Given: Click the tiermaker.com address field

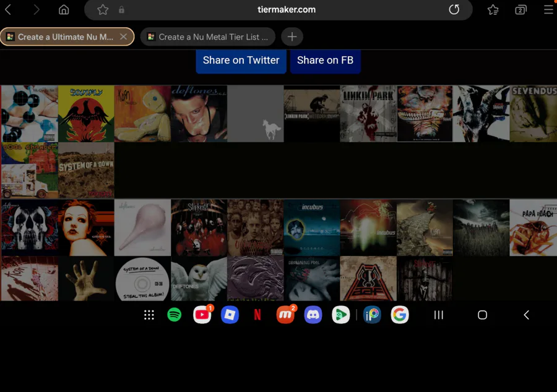Looking at the screenshot, I should [x=278, y=9].
